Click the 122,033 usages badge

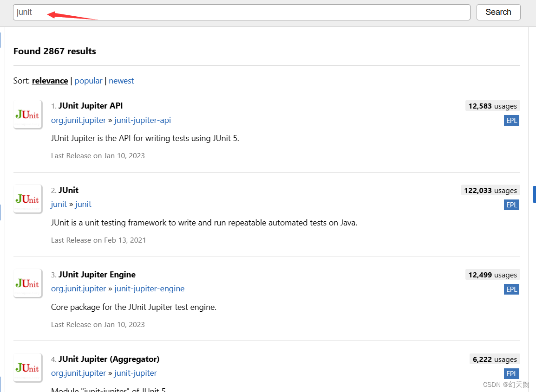490,190
